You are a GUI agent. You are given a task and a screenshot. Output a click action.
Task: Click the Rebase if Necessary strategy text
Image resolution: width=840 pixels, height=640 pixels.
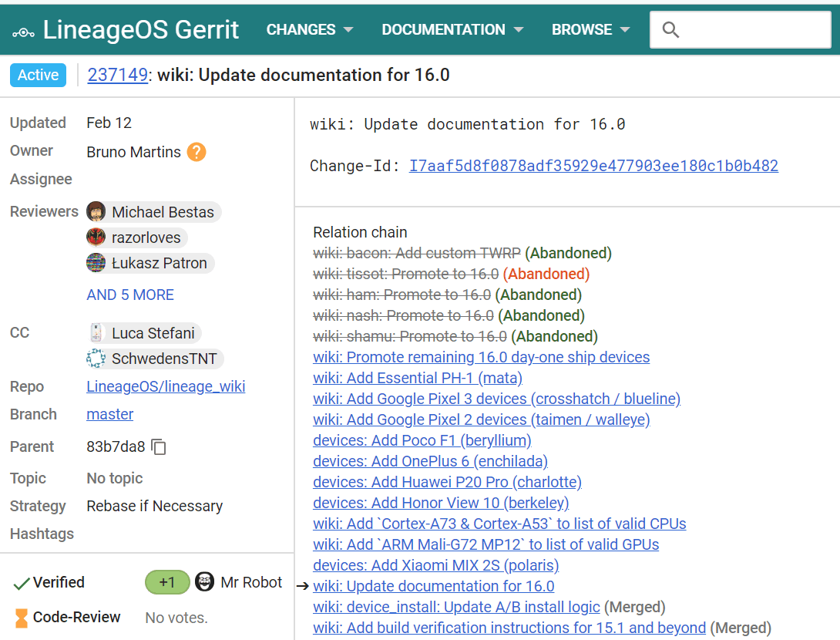click(155, 506)
